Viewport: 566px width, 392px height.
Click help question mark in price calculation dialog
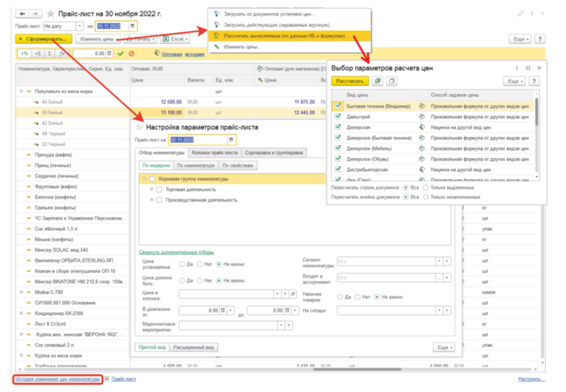(533, 81)
